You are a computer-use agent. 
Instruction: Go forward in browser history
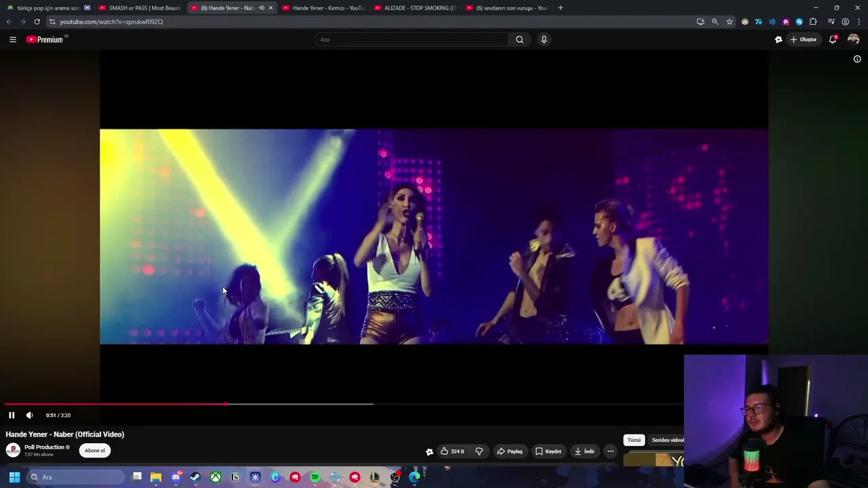tap(22, 22)
